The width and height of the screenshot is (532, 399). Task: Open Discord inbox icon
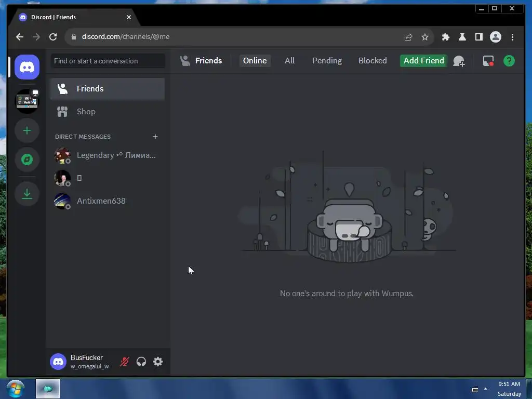coord(488,61)
